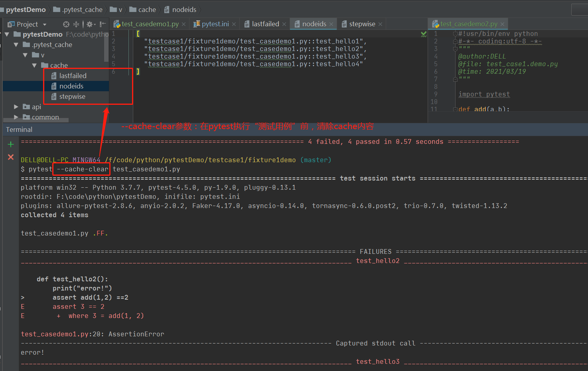Click the project tree horizontal scrollbar
The image size is (588, 371).
(x=36, y=120)
